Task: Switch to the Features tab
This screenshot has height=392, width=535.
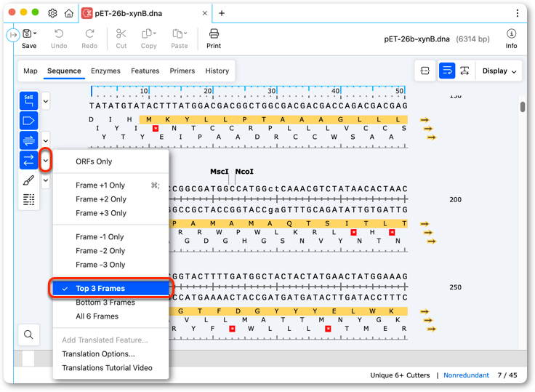Action: click(145, 71)
